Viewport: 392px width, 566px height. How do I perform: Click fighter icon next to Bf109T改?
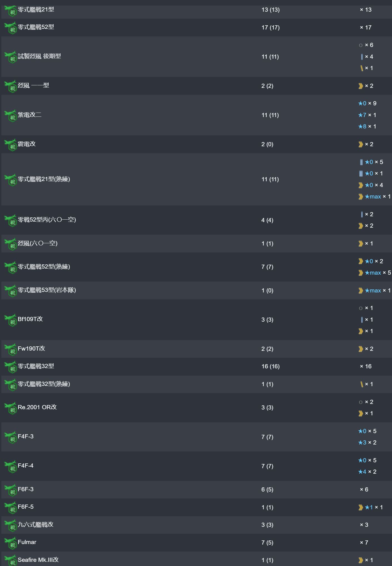pos(11,320)
